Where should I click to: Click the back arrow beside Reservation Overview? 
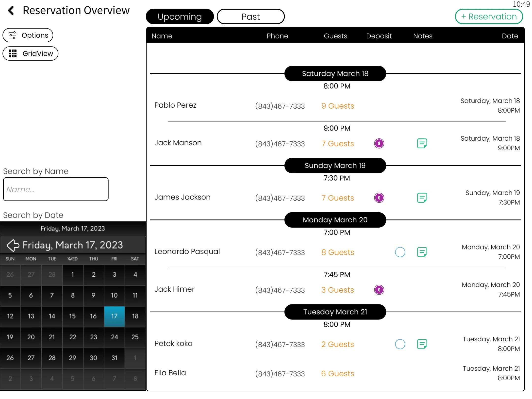pyautogui.click(x=11, y=10)
